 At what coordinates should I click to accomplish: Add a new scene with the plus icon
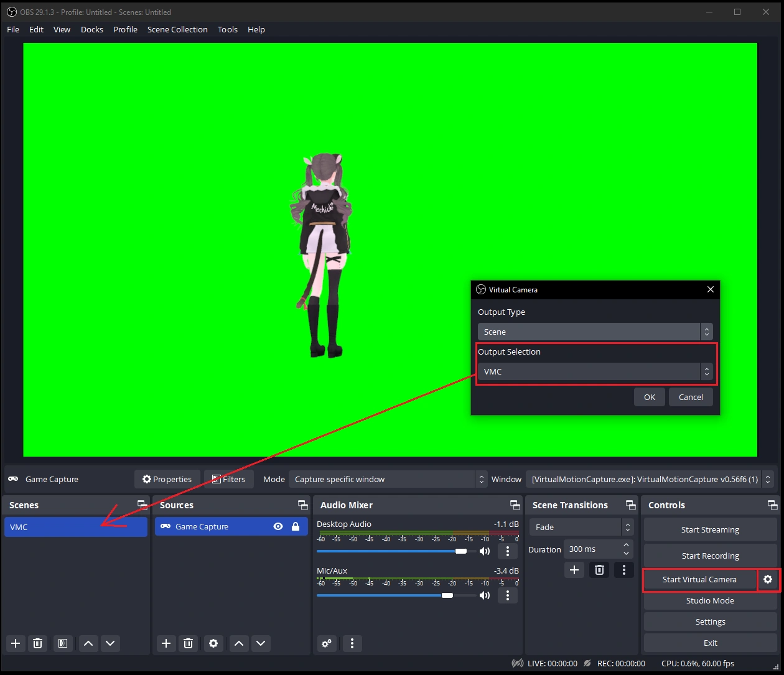click(x=16, y=643)
